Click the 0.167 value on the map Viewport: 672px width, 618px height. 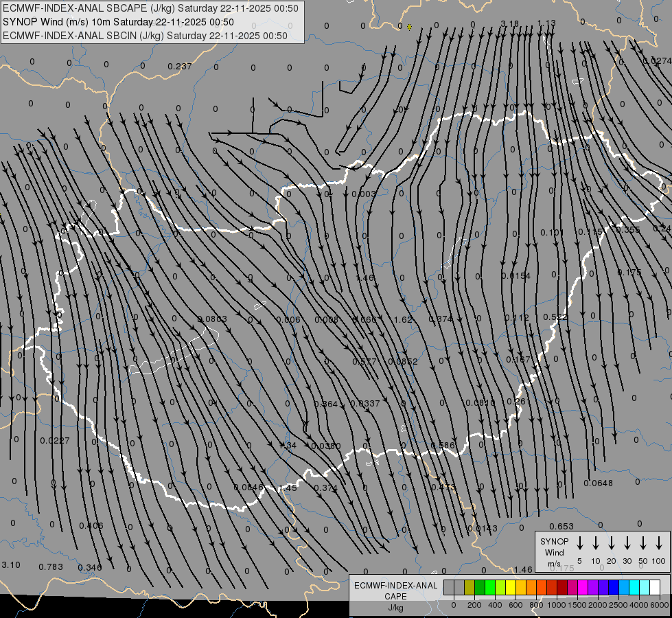tap(518, 359)
